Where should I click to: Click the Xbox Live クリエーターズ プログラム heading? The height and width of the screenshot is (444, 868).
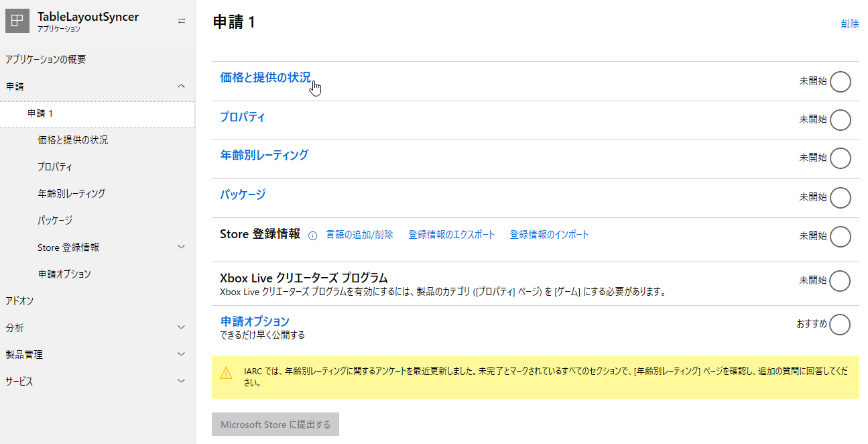(x=304, y=278)
